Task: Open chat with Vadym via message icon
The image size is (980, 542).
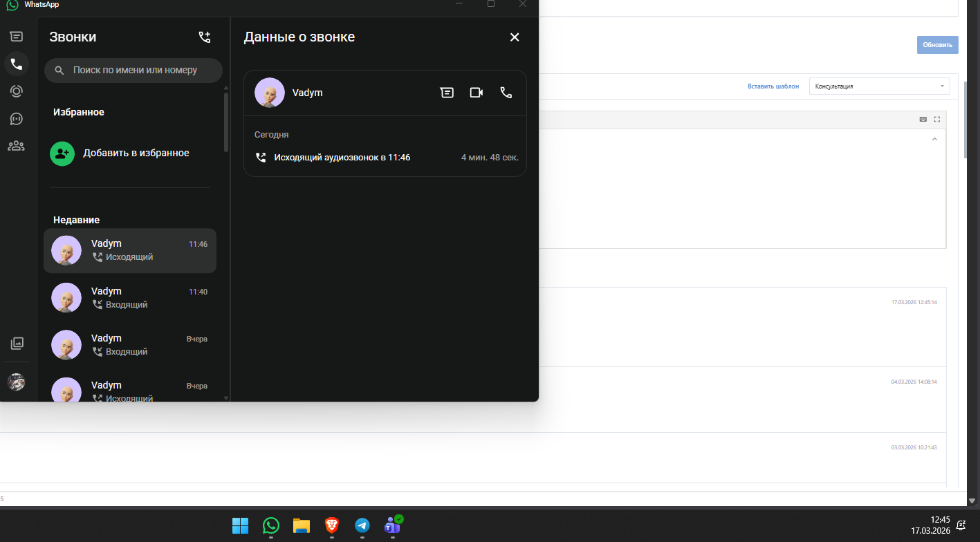Action: (x=447, y=93)
